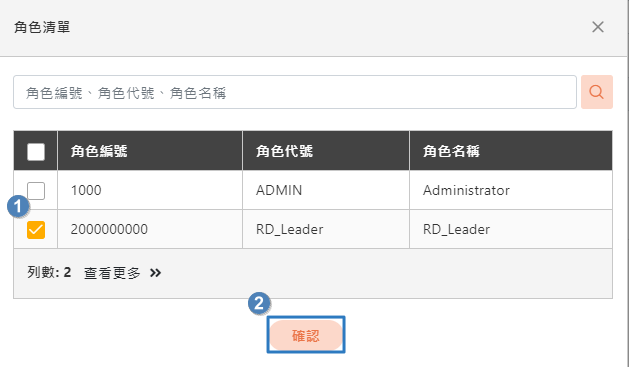Toggle the select-all checkbox in header
Screen dimensions: 629x367
pos(36,152)
